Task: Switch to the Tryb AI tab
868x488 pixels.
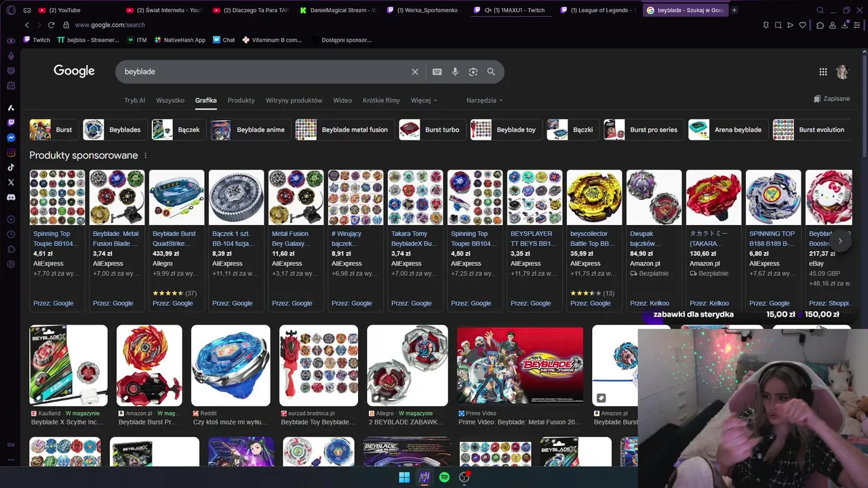Action: [135, 100]
